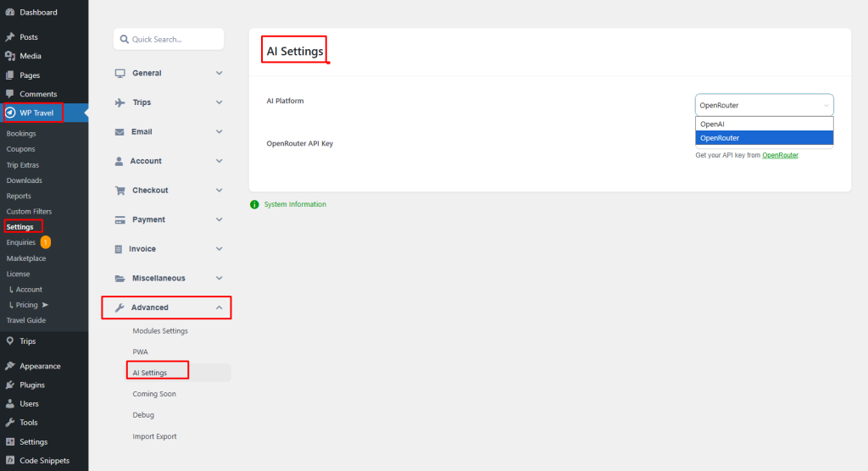The height and width of the screenshot is (471, 868).
Task: Click the Tools wrench icon in admin menu
Action: [x=10, y=423]
